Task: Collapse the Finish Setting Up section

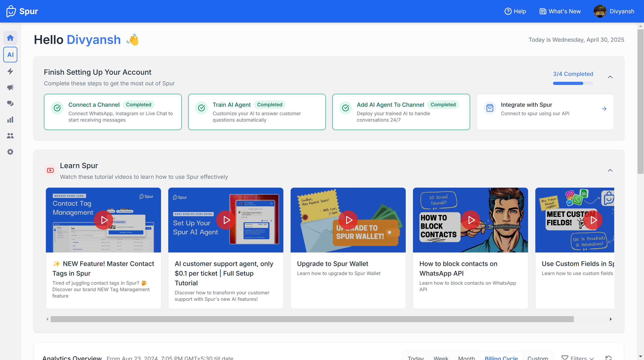Action: click(x=610, y=77)
